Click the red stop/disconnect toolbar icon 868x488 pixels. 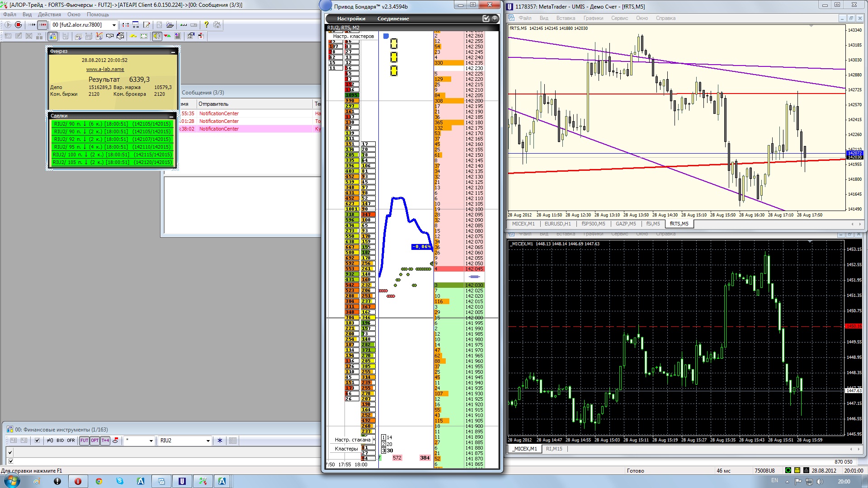click(19, 25)
